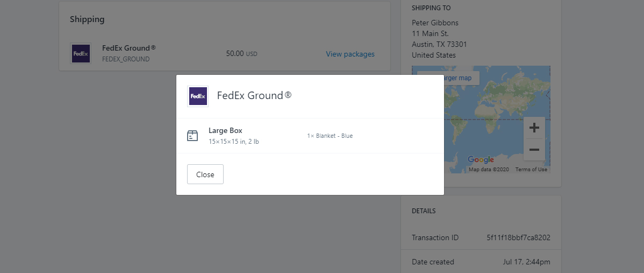The height and width of the screenshot is (273, 644).
Task: Click the Large Box package icon
Action: click(192, 136)
